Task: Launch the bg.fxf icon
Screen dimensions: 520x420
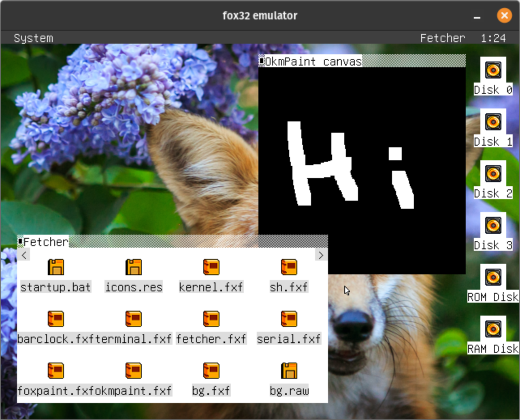Action: coord(211,371)
